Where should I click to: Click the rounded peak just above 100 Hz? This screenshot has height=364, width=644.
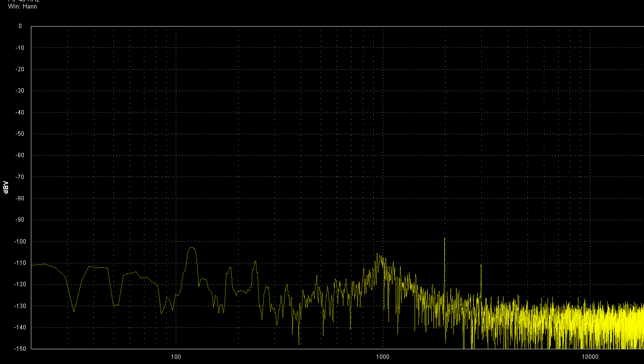[x=192, y=248]
